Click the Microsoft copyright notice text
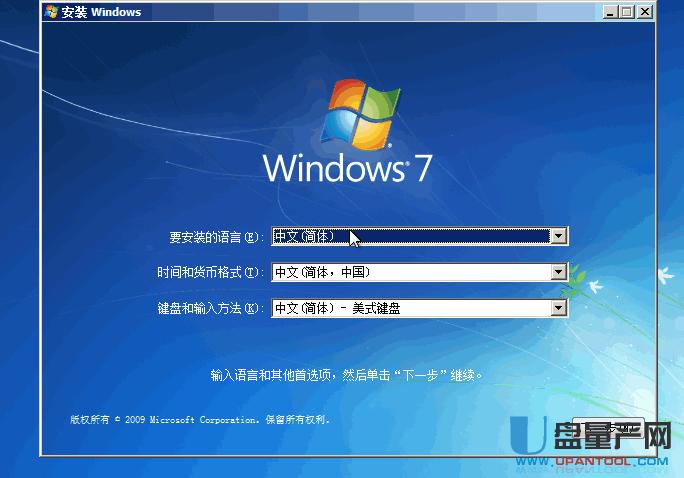Image resolution: width=684 pixels, height=478 pixels. [199, 420]
